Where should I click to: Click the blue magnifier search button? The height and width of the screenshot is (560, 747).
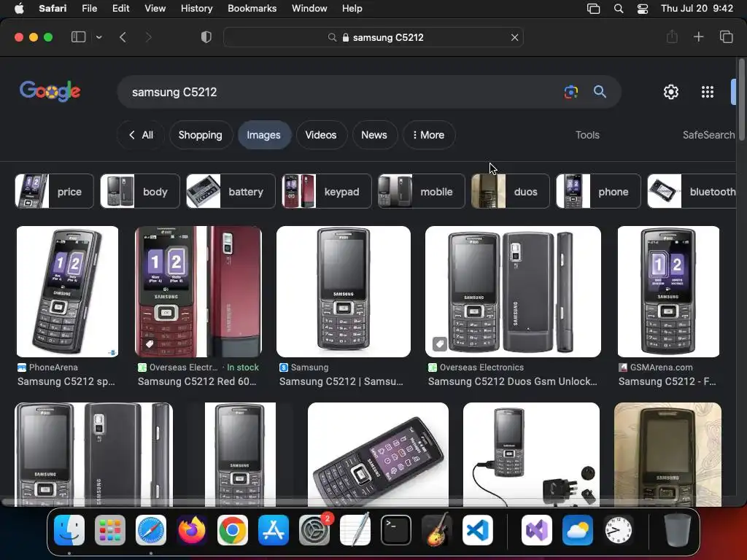tap(600, 92)
